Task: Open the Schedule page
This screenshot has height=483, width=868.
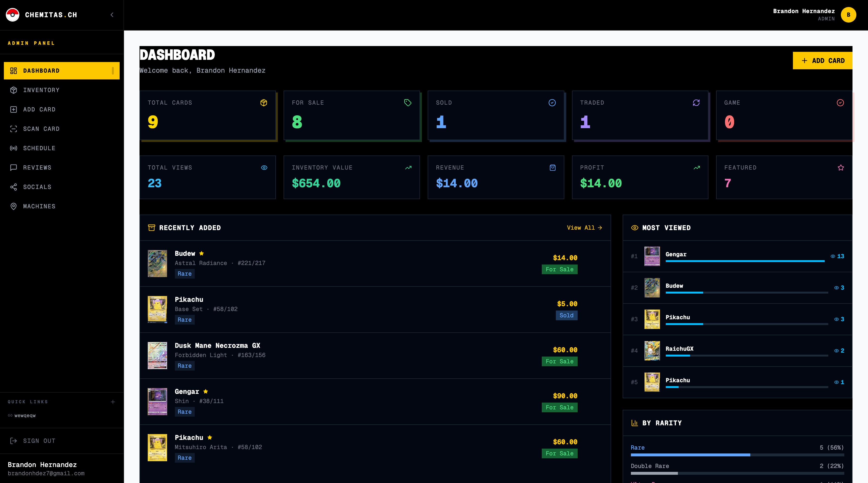Action: coord(62,148)
